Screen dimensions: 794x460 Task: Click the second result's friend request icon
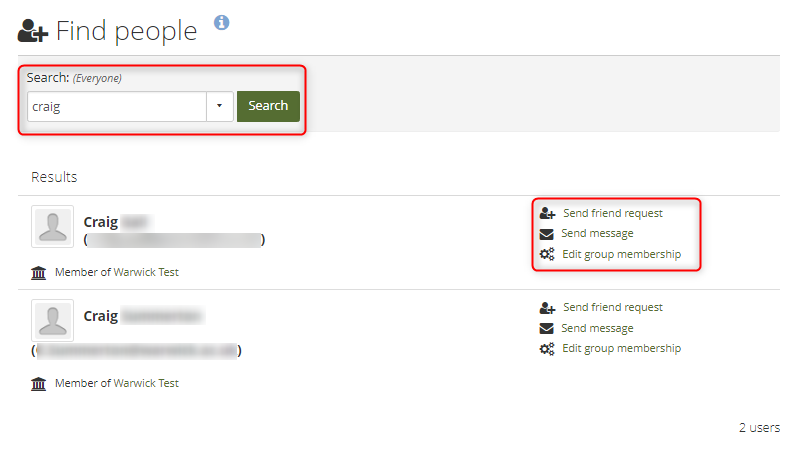[547, 308]
